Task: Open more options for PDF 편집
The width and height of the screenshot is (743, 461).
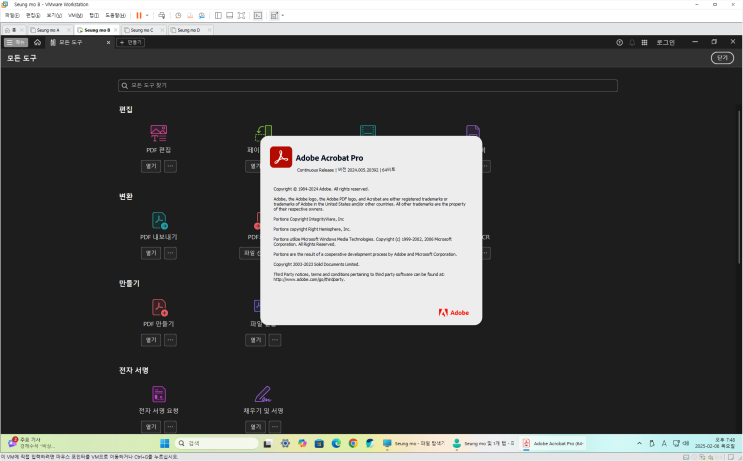Action: [x=170, y=166]
